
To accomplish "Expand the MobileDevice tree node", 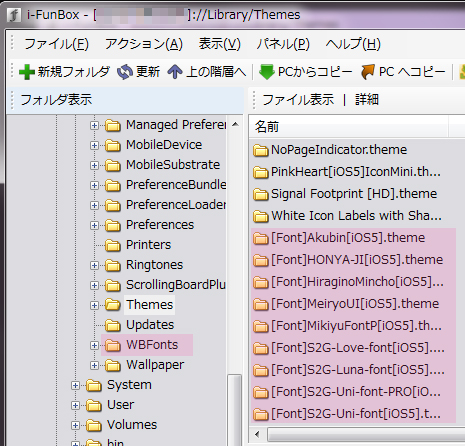I will 94,145.
